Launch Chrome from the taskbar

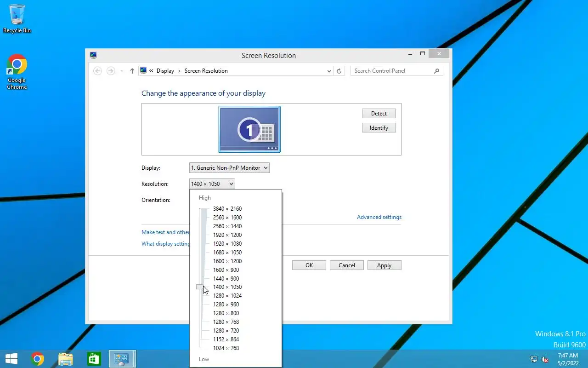coord(38,359)
